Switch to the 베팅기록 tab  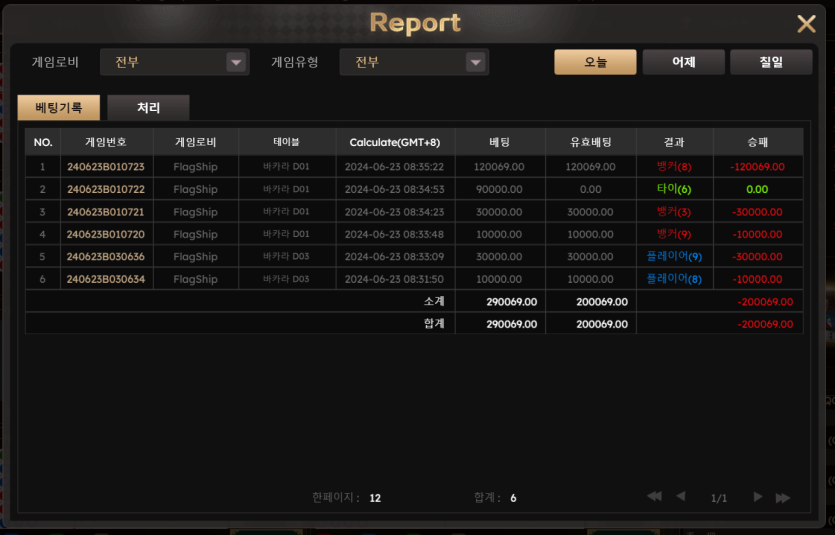pos(59,108)
